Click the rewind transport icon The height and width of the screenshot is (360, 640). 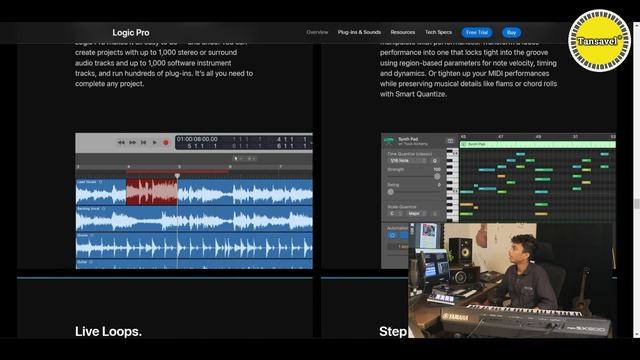(121, 142)
